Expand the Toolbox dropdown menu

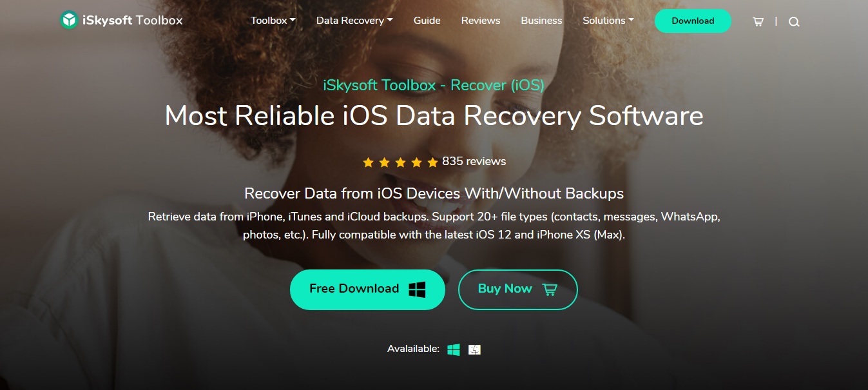[273, 21]
